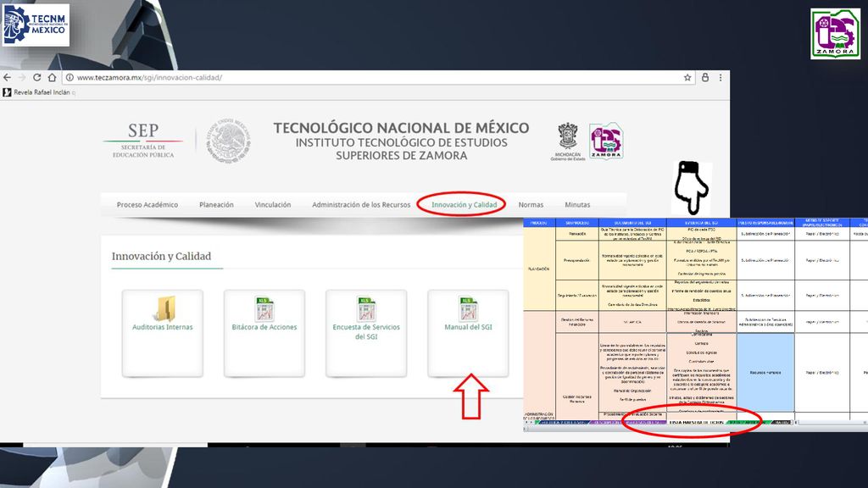This screenshot has height=488, width=868.
Task: Click the ITS Zamora logo in page header
Action: point(606,141)
